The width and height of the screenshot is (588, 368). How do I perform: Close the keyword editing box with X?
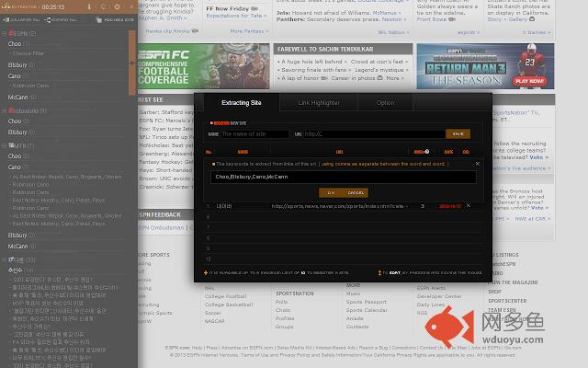476,163
